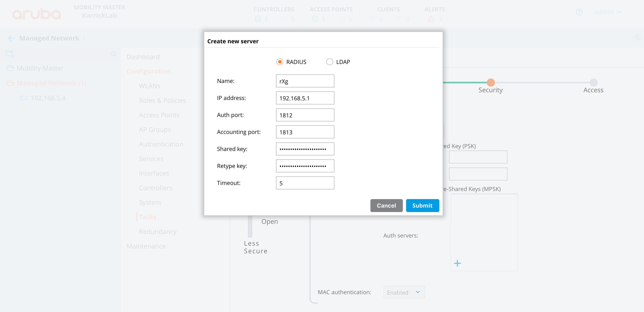Viewport: 644px width, 312px height.
Task: Select the LDAP radio button
Action: click(329, 62)
